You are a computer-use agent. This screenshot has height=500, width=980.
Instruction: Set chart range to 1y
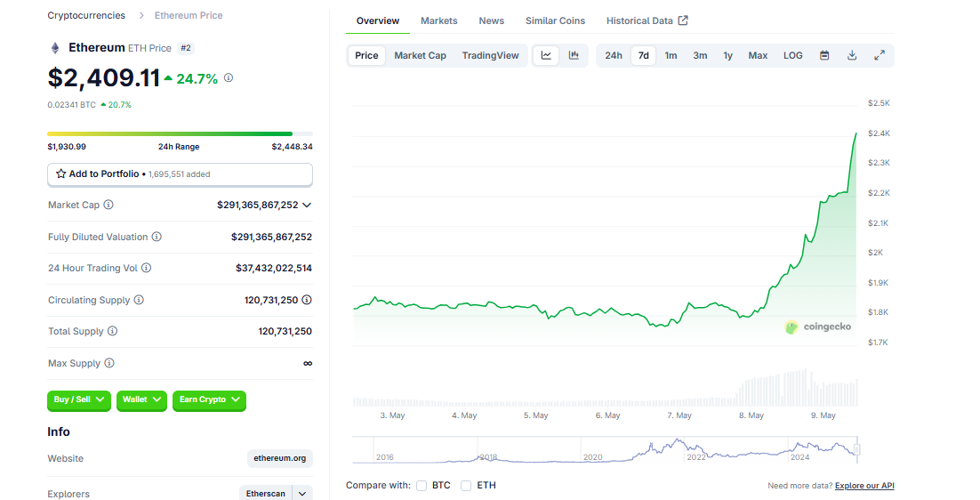click(x=728, y=55)
